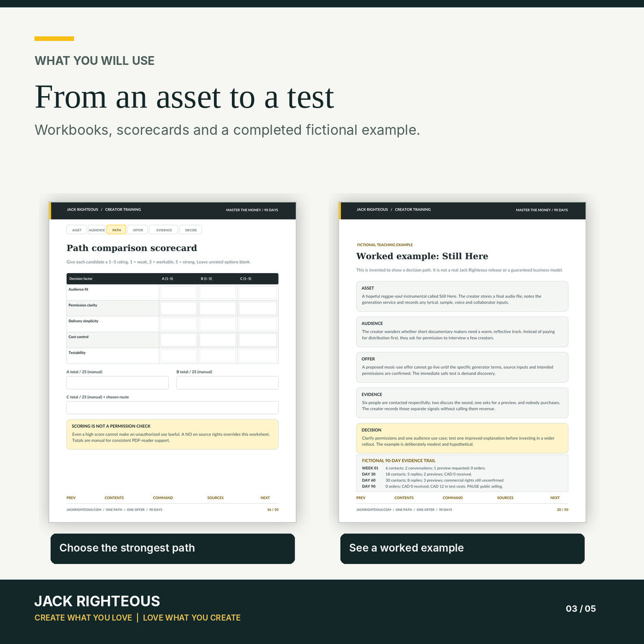Screen dimensions: 644x644
Task: Click the DAY 90 evidence trail row
Action: (433, 487)
